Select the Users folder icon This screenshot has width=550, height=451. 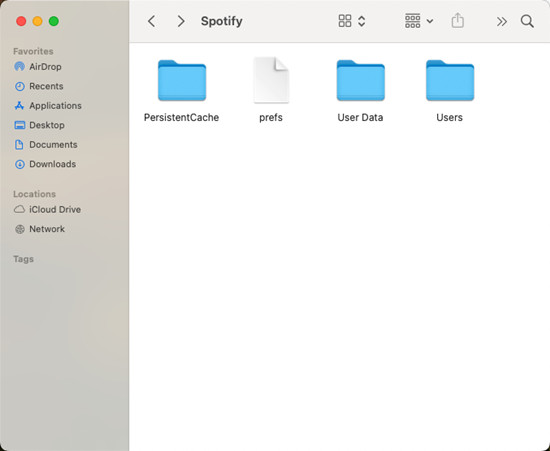450,80
